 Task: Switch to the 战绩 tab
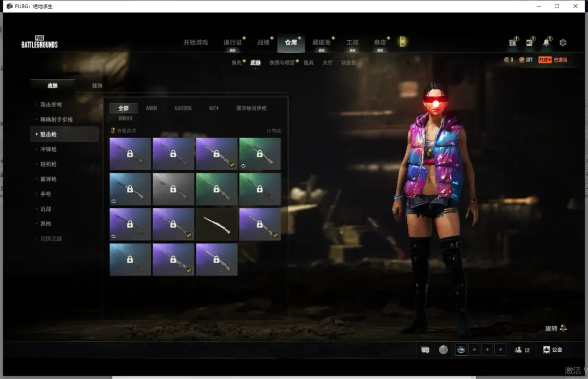click(x=264, y=42)
